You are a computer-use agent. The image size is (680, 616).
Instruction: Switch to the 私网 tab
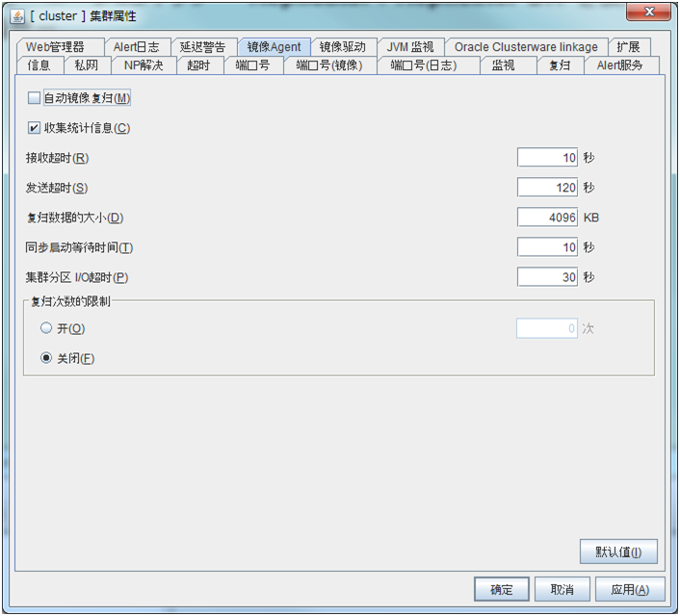pos(87,65)
